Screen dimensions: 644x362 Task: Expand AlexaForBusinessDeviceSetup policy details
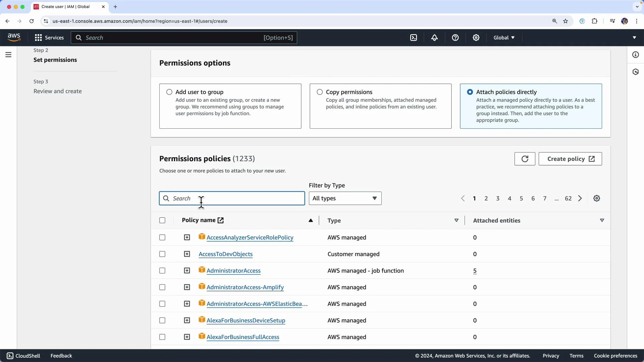tap(187, 320)
